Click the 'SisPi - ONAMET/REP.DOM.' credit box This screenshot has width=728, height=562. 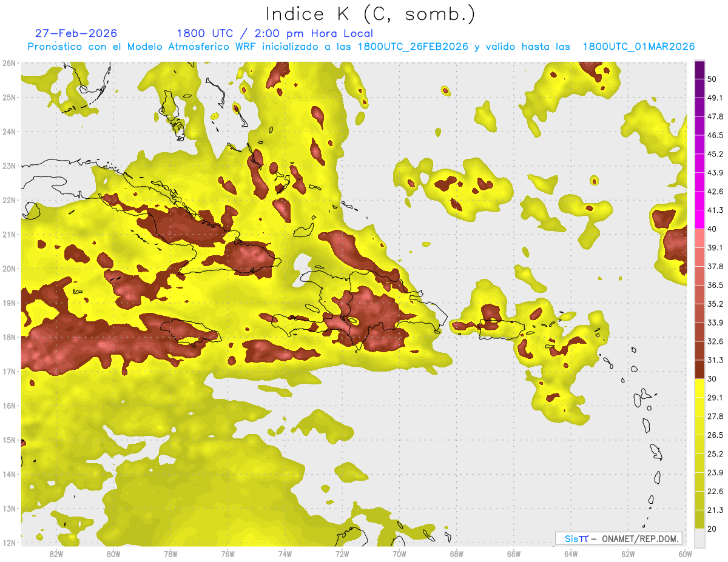point(618,538)
